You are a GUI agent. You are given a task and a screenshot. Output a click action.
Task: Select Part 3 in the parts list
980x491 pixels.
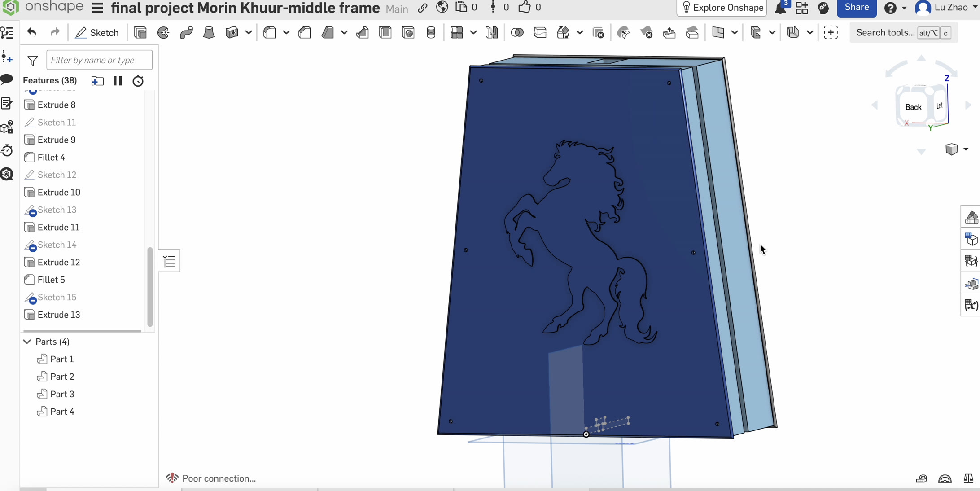pos(62,394)
